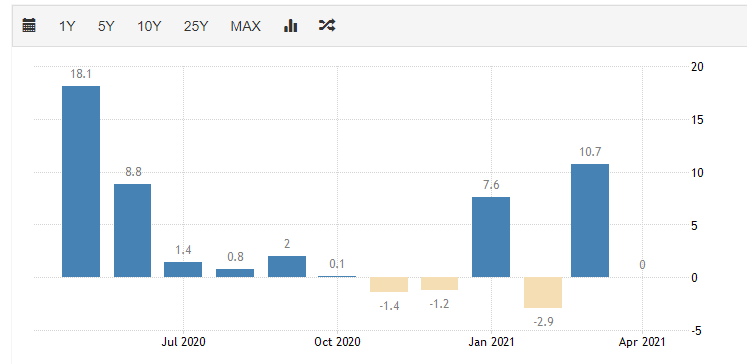Select the 25Y time range
This screenshot has width=747, height=364.
(x=196, y=26)
